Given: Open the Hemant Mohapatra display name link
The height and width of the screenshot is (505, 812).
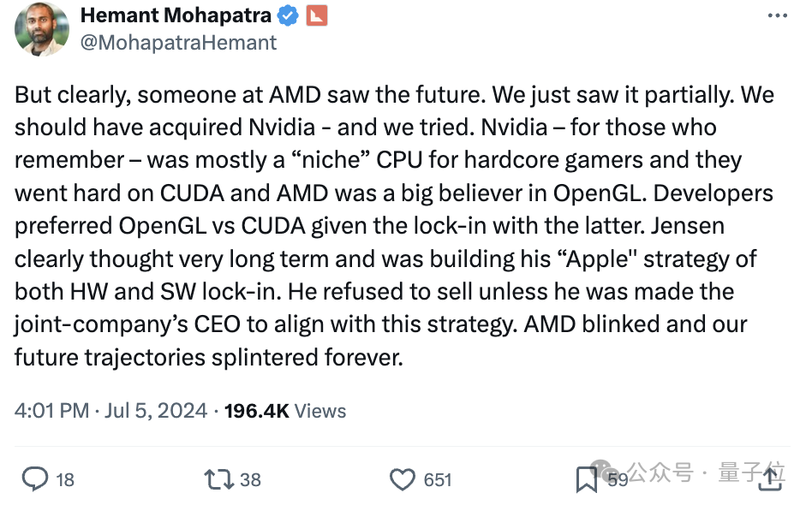Looking at the screenshot, I should [x=176, y=15].
